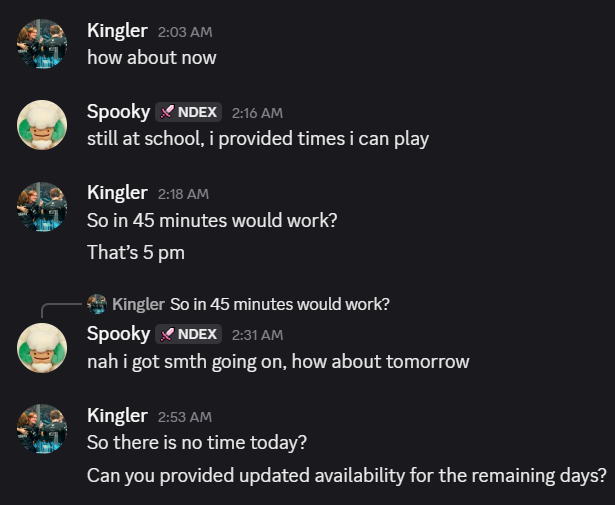Click Kingler's avatar on the 2:53 AM message
The width and height of the screenshot is (615, 505).
tap(42, 428)
